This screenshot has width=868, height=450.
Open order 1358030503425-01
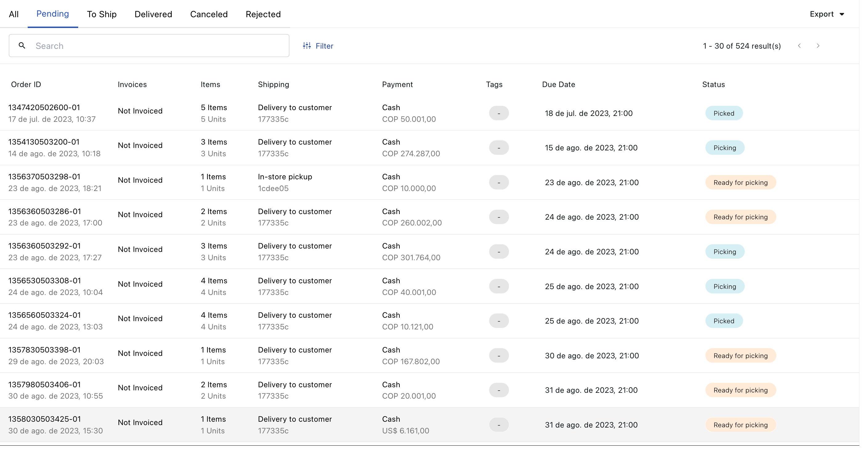pyautogui.click(x=45, y=419)
